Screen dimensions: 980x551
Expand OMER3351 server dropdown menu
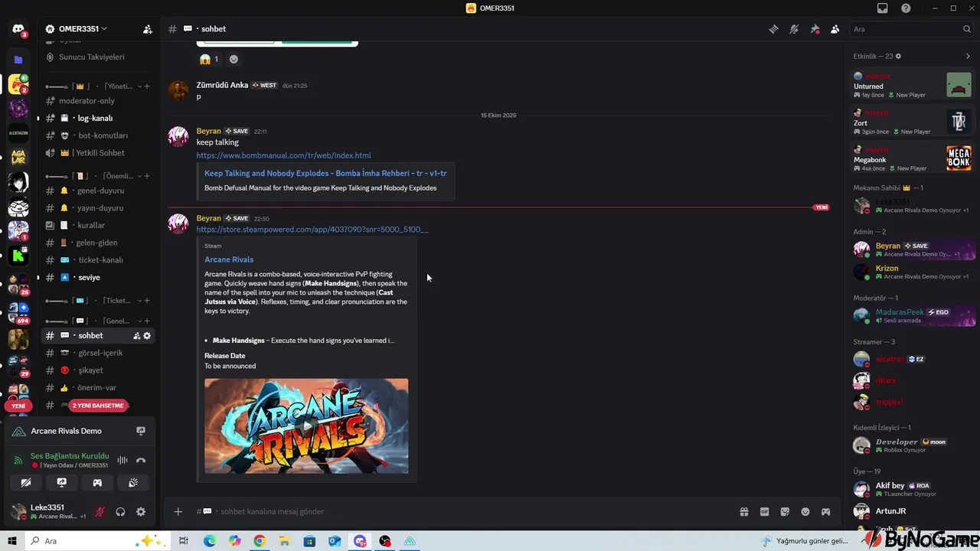pyautogui.click(x=83, y=29)
